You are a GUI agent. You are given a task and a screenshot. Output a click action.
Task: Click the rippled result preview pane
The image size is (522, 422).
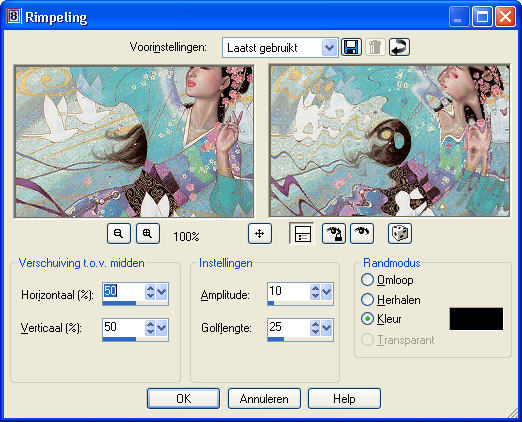click(x=390, y=141)
